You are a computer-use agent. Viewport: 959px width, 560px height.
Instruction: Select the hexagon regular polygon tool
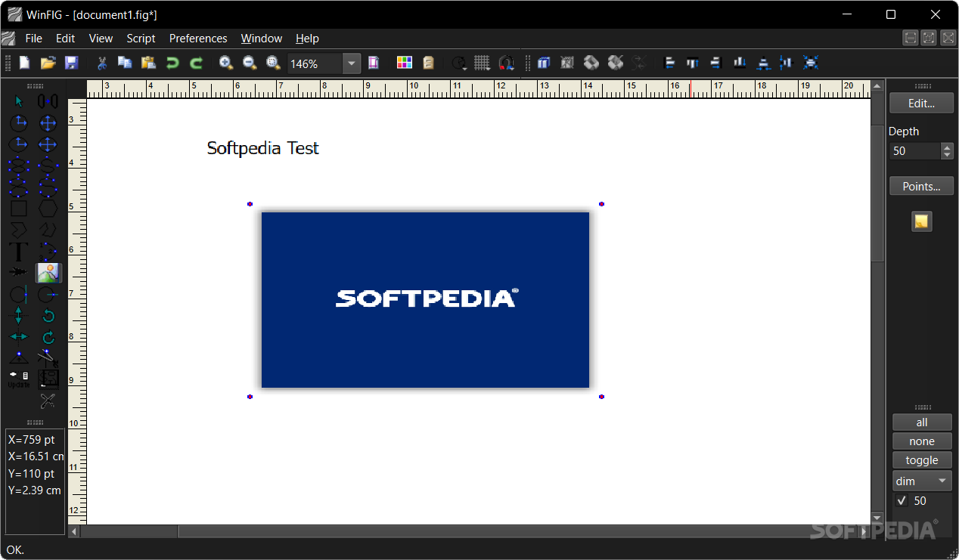[48, 209]
